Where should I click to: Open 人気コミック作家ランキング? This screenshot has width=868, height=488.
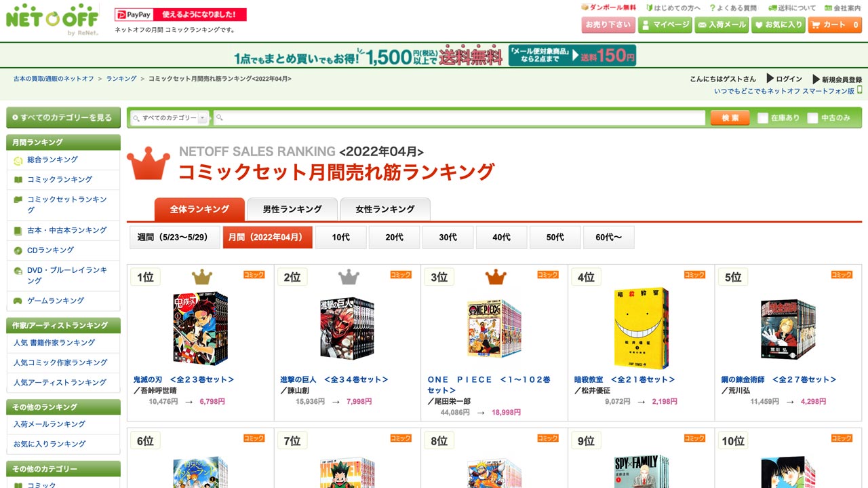pyautogui.click(x=60, y=362)
